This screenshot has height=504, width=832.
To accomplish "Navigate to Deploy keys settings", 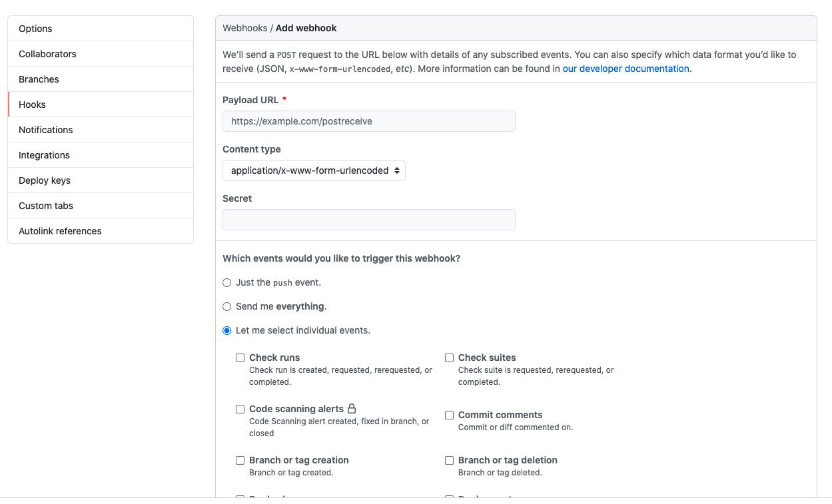I will pos(45,180).
